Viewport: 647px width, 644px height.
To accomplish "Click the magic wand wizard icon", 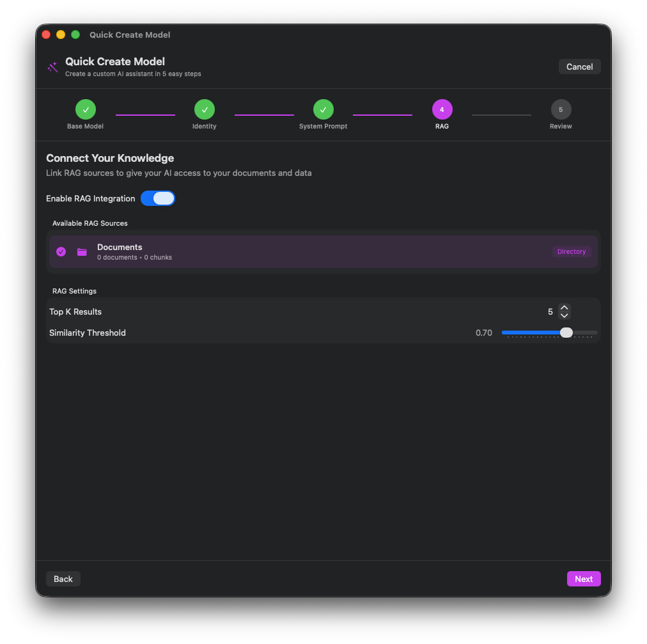I will (52, 67).
